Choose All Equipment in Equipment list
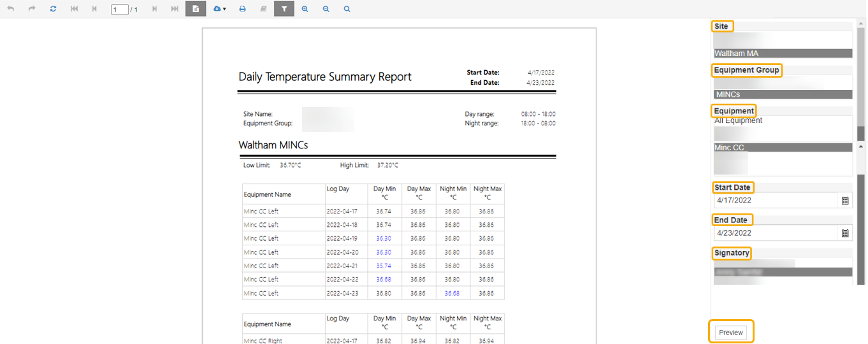The image size is (868, 344). (738, 120)
